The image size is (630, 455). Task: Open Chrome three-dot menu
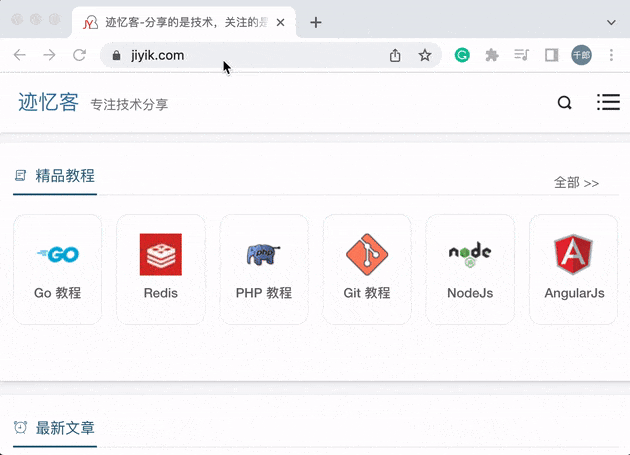coord(611,55)
